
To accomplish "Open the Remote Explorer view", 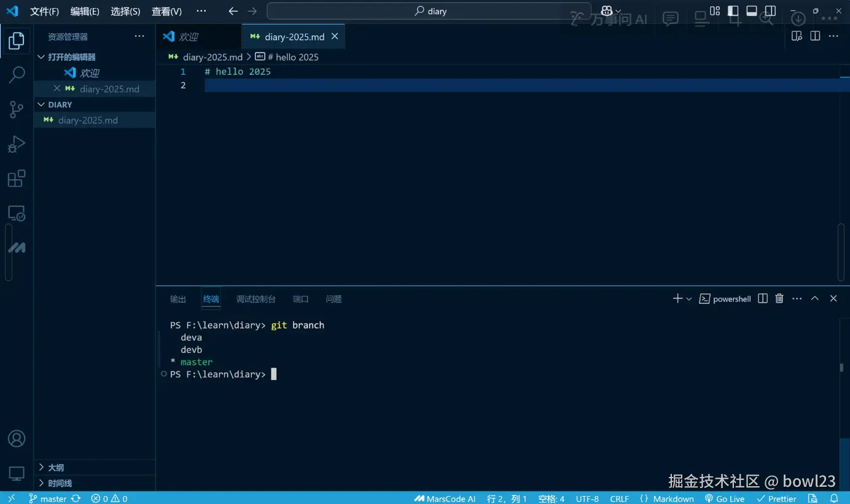I will (x=17, y=214).
